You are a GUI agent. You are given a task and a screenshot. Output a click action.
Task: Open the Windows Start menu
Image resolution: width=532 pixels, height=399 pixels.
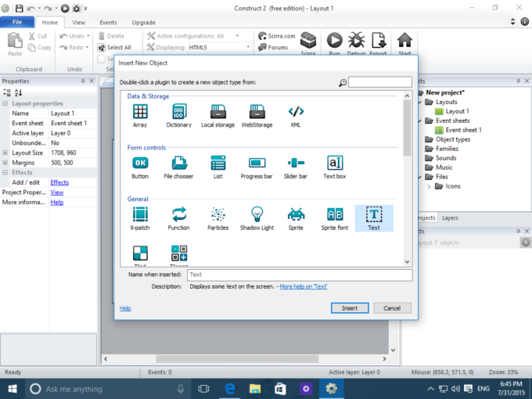[13, 389]
